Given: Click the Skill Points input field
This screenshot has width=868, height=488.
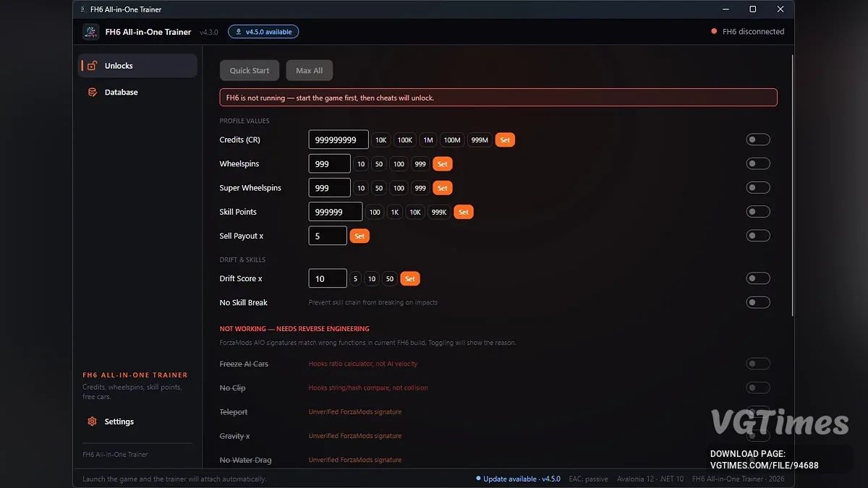Looking at the screenshot, I should [336, 212].
